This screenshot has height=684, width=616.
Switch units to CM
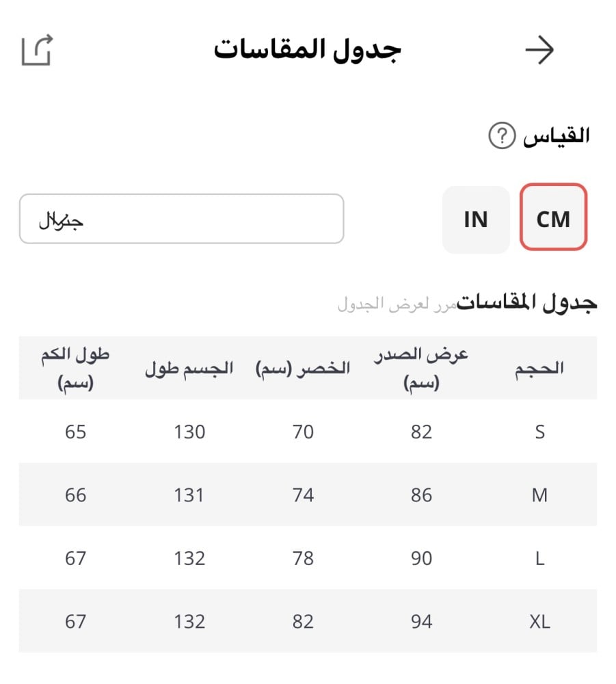553,219
